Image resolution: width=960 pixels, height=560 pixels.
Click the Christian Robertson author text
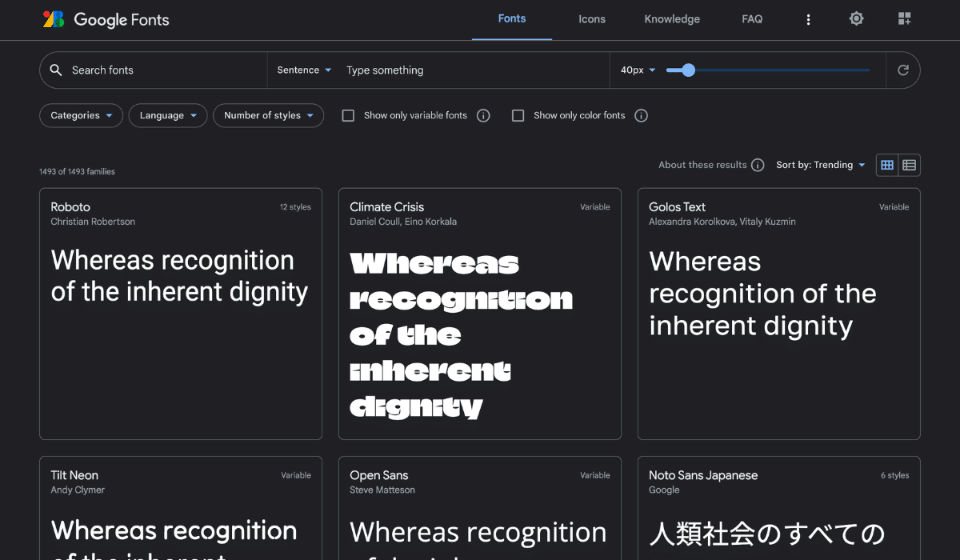(93, 222)
